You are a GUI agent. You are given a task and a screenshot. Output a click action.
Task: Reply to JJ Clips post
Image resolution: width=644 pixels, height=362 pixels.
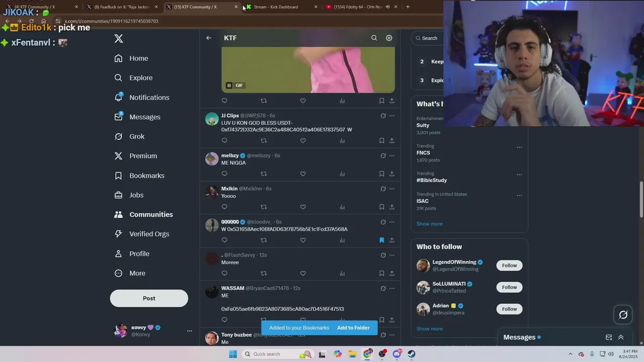[224, 141]
